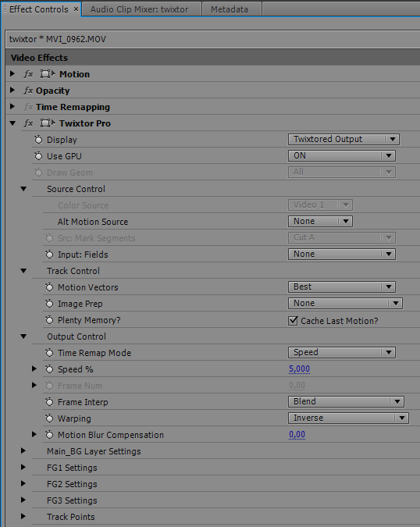Expand Motion Blur Compensation property
Viewport: 420px width, 527px height.
click(x=34, y=434)
